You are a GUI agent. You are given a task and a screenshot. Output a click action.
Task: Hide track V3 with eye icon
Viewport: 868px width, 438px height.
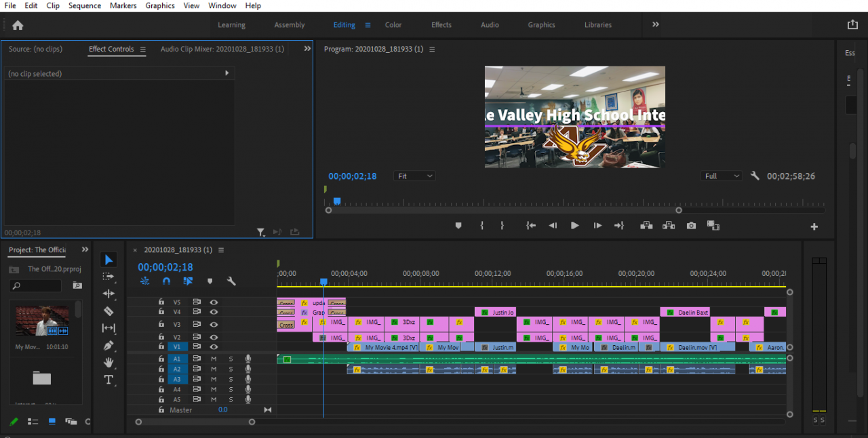214,324
